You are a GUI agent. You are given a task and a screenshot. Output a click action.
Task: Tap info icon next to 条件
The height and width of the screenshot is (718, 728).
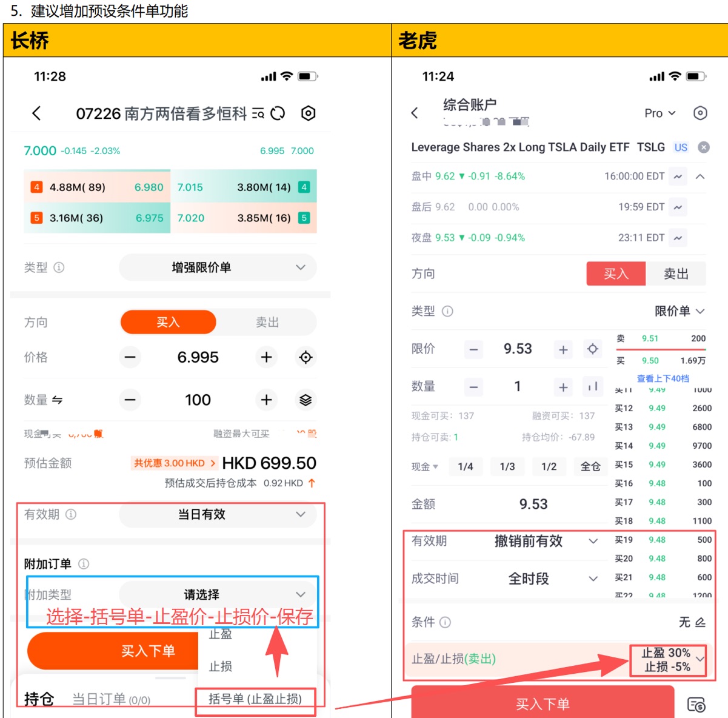[445, 622]
